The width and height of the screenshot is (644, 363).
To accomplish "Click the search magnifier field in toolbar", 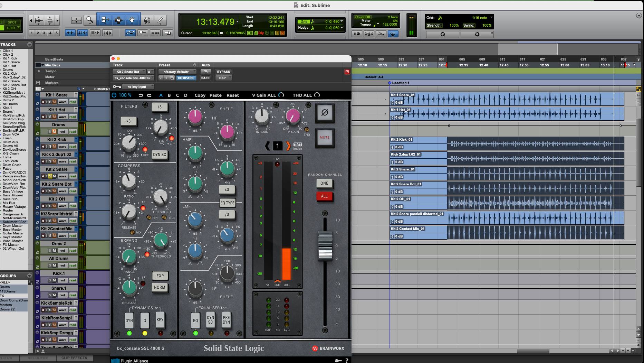I will 442,34.
